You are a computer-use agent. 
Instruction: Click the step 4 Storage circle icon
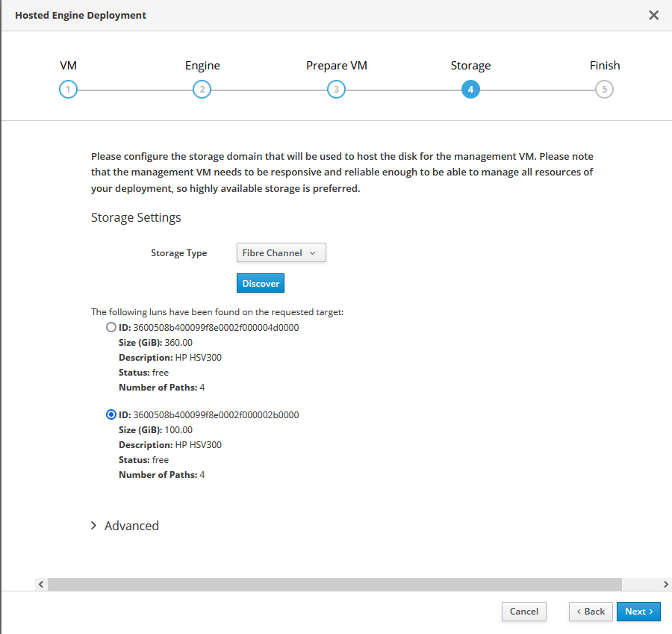(470, 90)
